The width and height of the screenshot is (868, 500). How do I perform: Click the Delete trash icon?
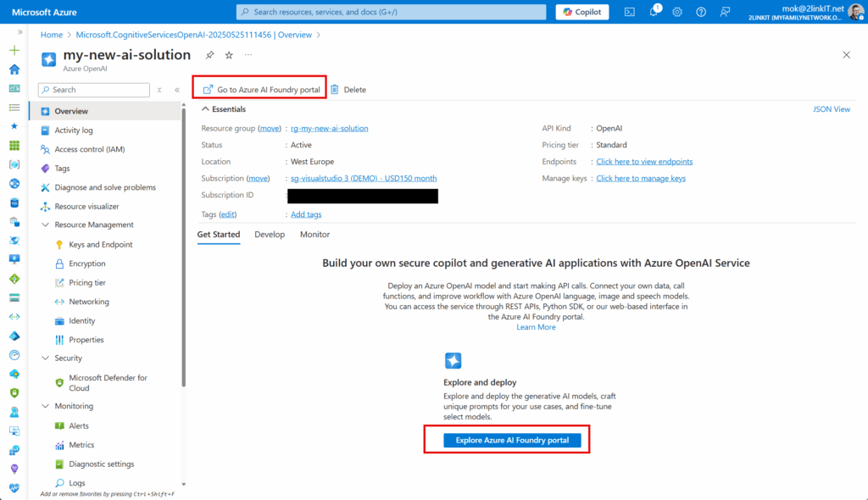334,89
